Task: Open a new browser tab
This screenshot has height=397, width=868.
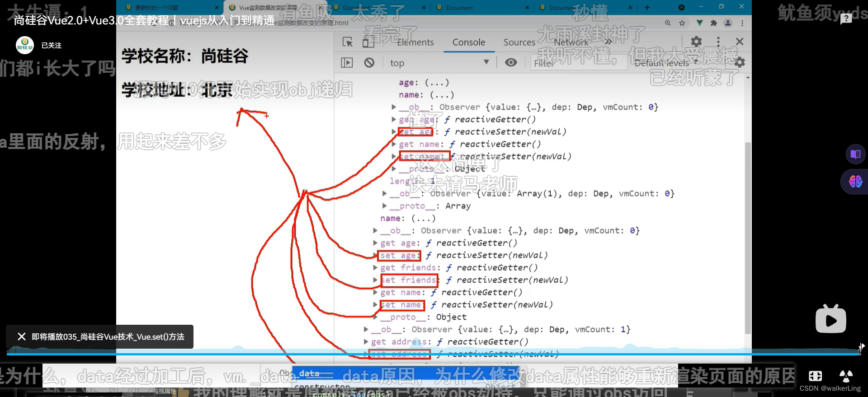Action: [x=647, y=8]
